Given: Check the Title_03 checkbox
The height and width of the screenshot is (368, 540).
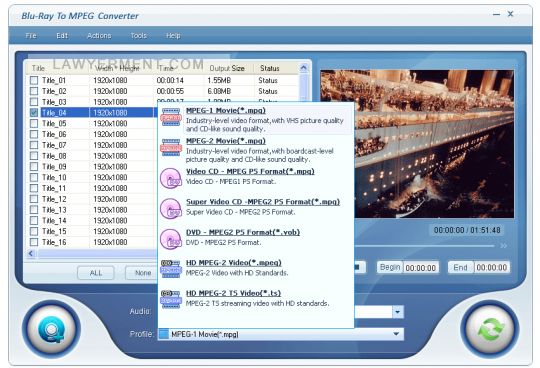Looking at the screenshot, I should tap(34, 102).
